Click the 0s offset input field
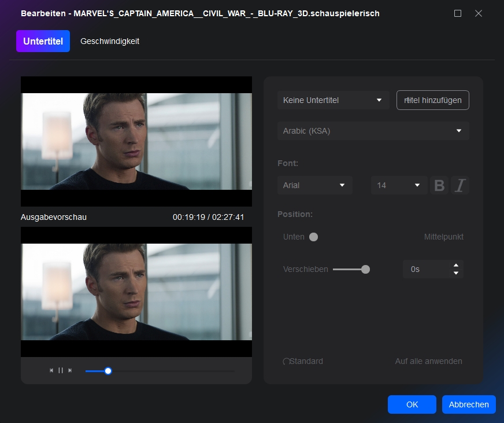Image resolution: width=504 pixels, height=423 pixels. click(x=427, y=269)
